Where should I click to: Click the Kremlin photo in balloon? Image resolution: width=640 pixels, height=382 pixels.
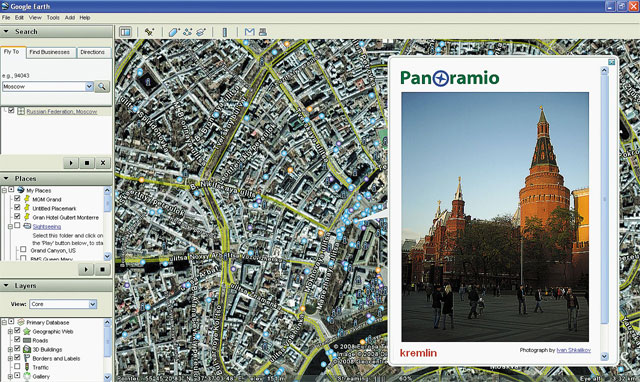pos(495,217)
